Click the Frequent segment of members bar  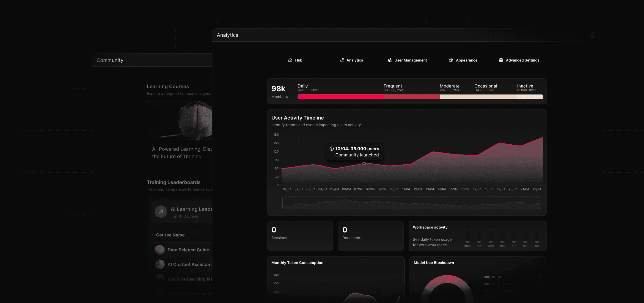412,97
